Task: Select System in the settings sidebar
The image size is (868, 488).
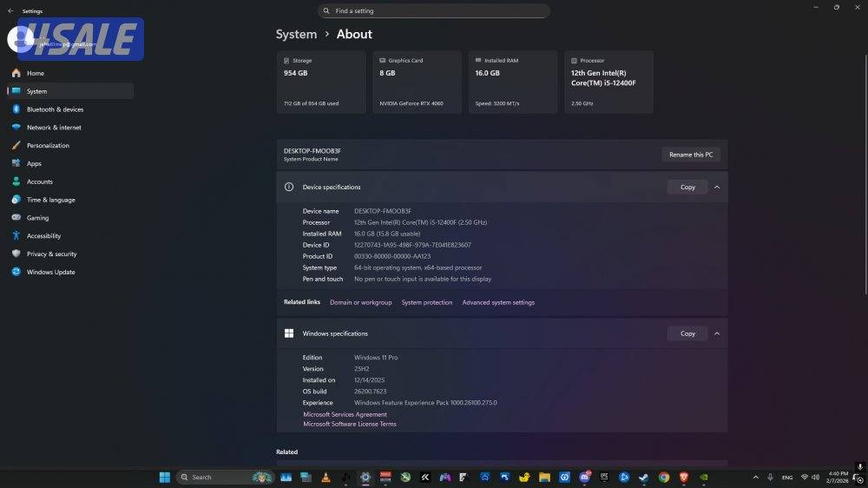Action: 70,91
